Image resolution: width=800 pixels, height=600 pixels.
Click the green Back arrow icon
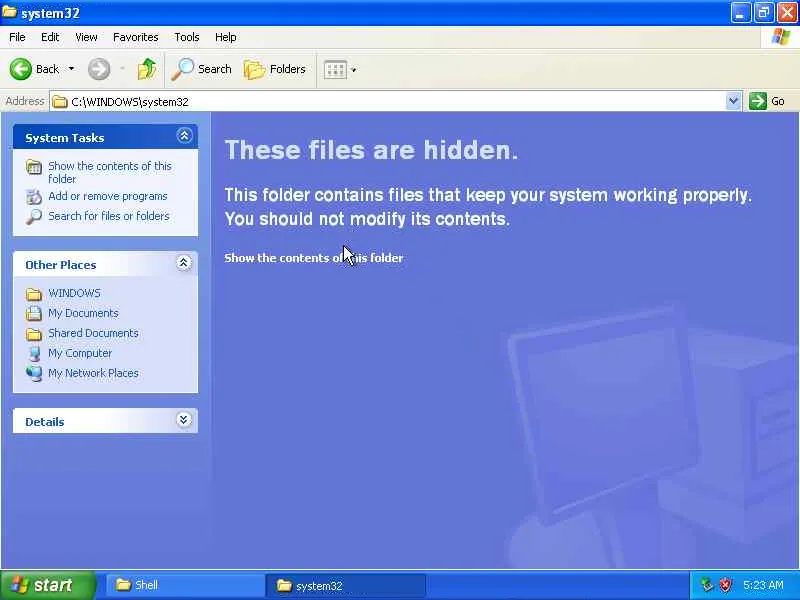click(x=20, y=69)
